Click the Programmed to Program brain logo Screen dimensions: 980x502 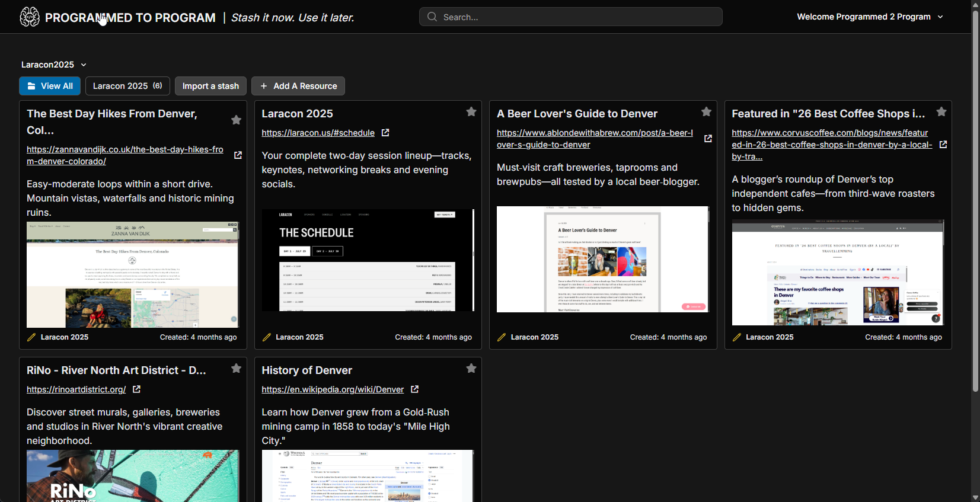tap(30, 17)
